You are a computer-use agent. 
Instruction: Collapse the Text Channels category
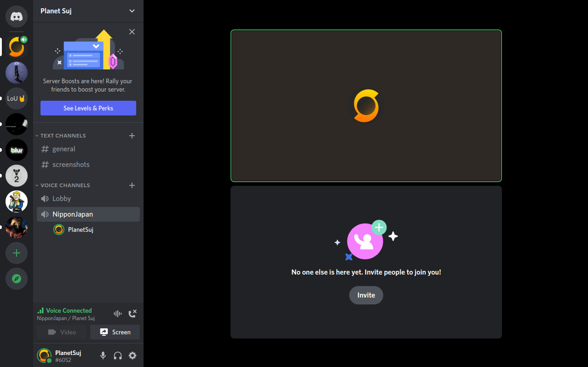(x=61, y=136)
